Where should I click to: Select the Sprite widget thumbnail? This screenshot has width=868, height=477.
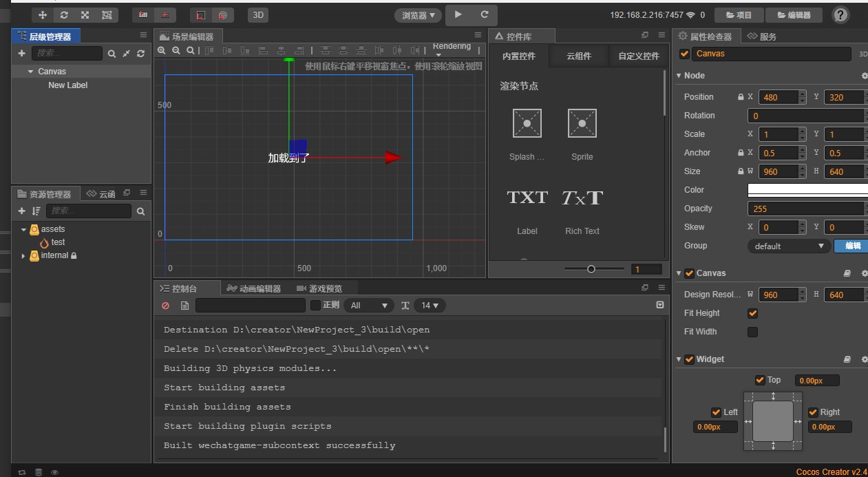coord(582,124)
